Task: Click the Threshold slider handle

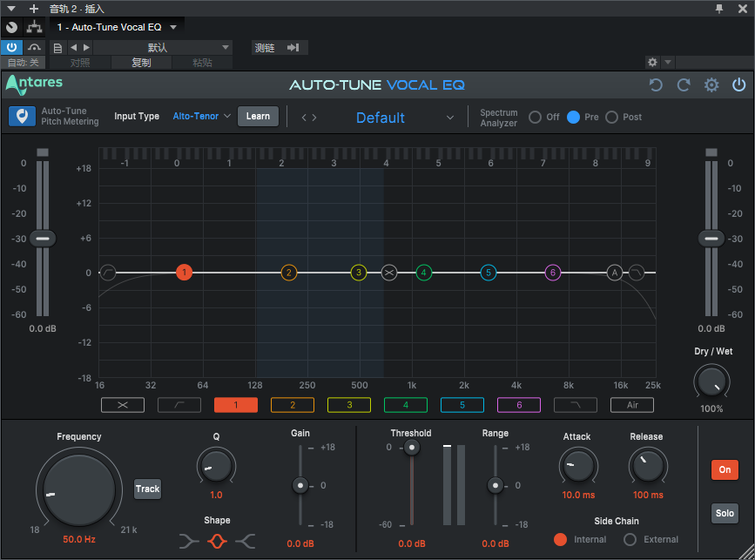Action: (x=412, y=448)
